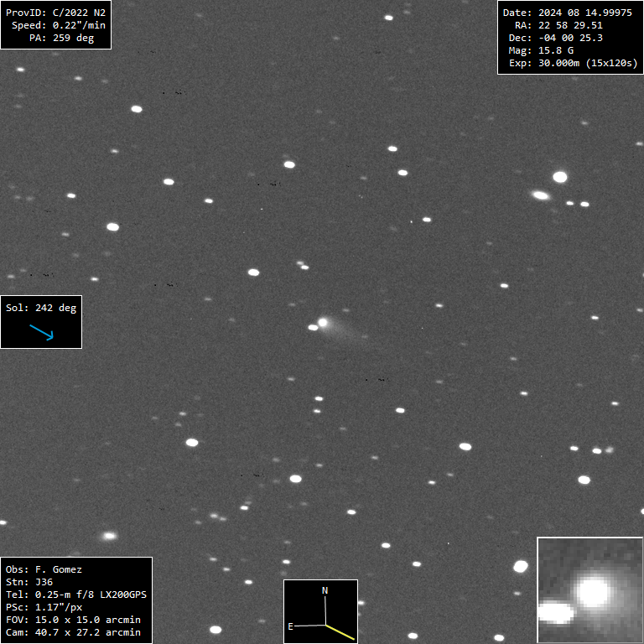
Task: Click the N/E compass orientation indicator
Action: 321,611
